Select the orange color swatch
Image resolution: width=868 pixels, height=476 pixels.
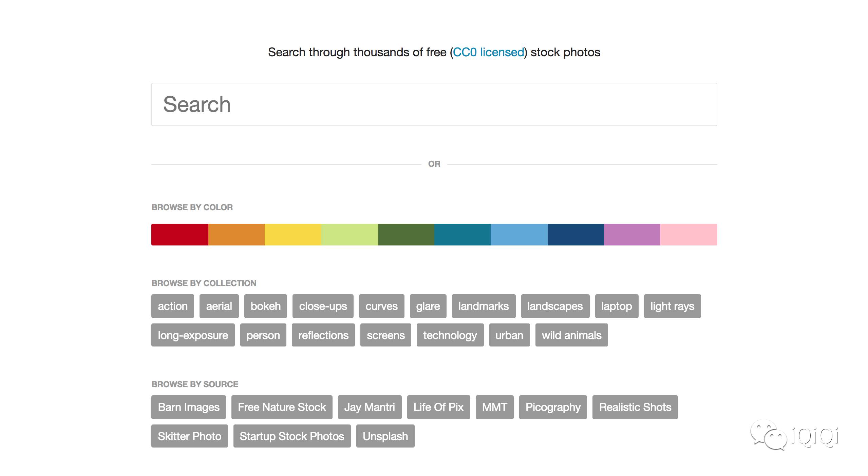click(x=237, y=234)
